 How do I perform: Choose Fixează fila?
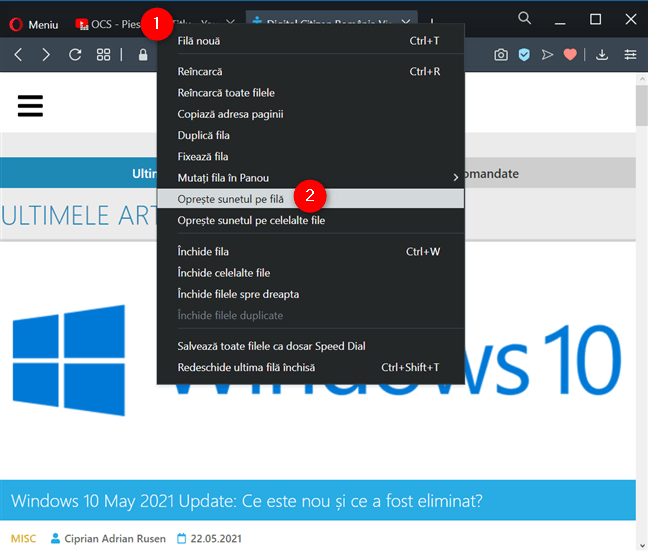(311, 157)
